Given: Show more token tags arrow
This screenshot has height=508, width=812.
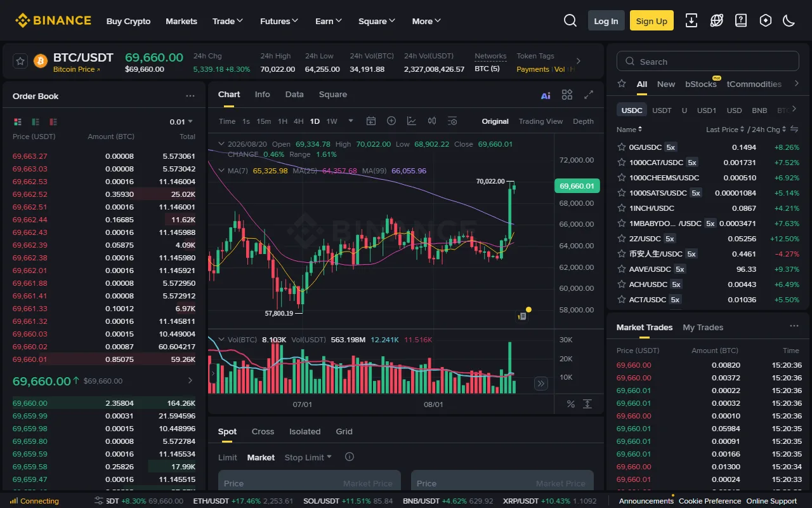Looking at the screenshot, I should (578, 61).
